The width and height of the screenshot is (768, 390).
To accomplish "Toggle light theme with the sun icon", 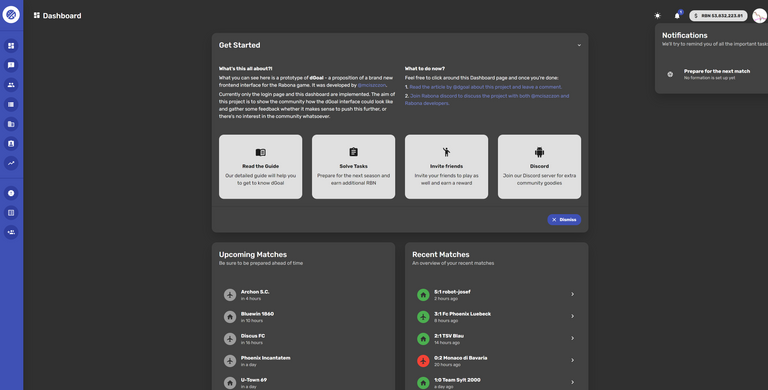I will click(x=657, y=16).
